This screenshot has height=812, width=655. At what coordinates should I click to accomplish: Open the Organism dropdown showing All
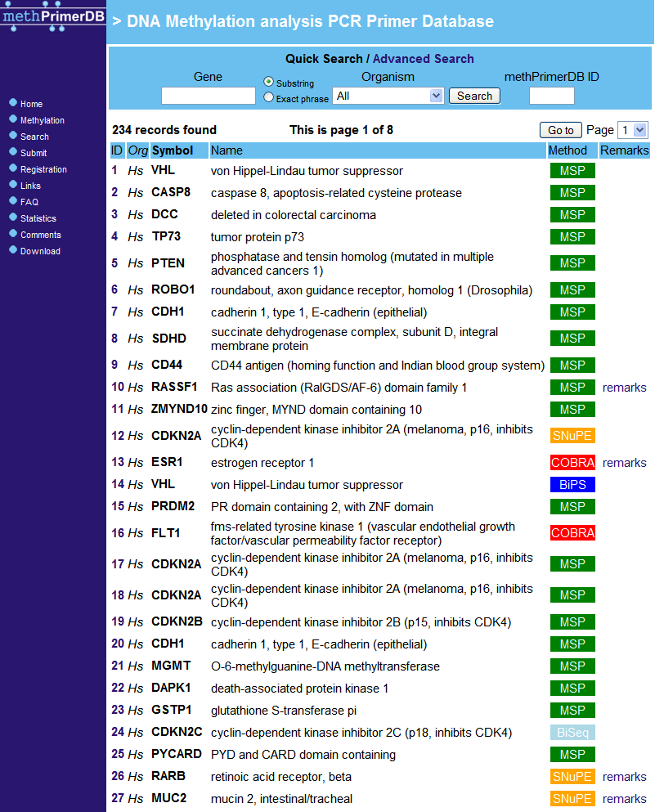coord(388,96)
